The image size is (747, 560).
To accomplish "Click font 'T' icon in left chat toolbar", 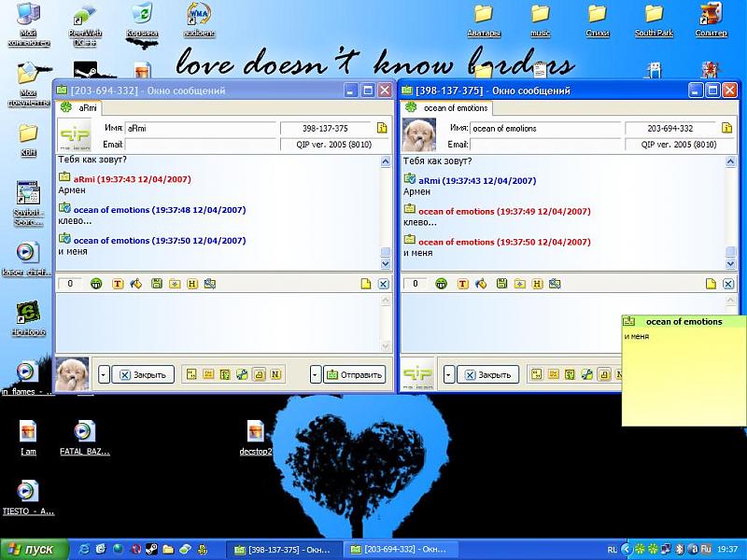I will coord(118,284).
